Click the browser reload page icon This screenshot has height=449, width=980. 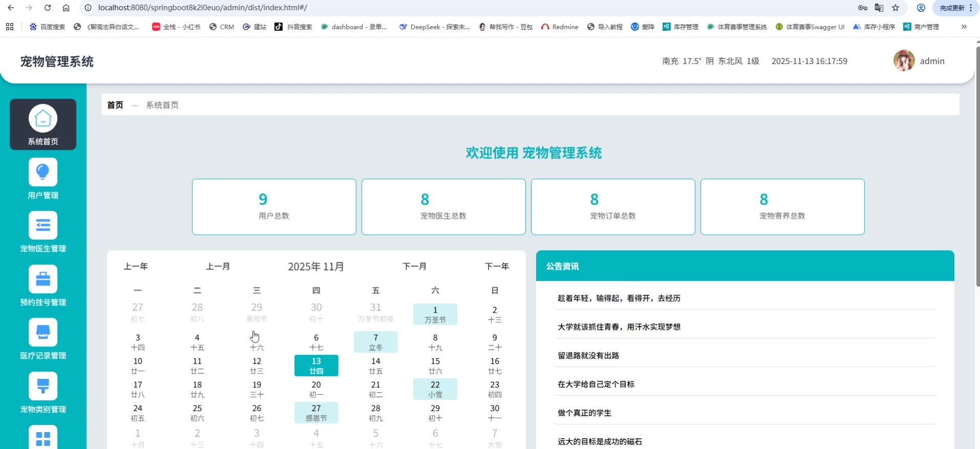click(48, 8)
